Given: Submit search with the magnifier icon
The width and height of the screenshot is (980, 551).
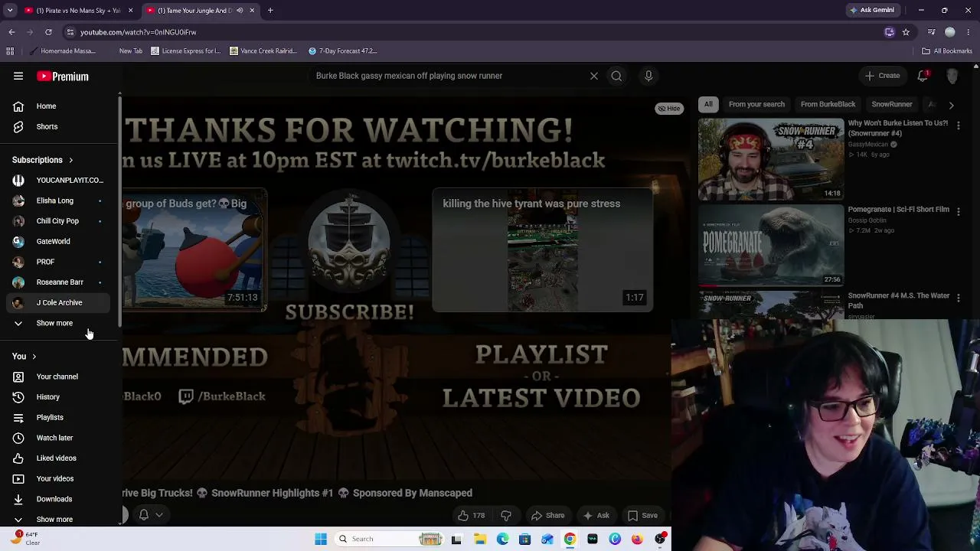Looking at the screenshot, I should pyautogui.click(x=616, y=76).
